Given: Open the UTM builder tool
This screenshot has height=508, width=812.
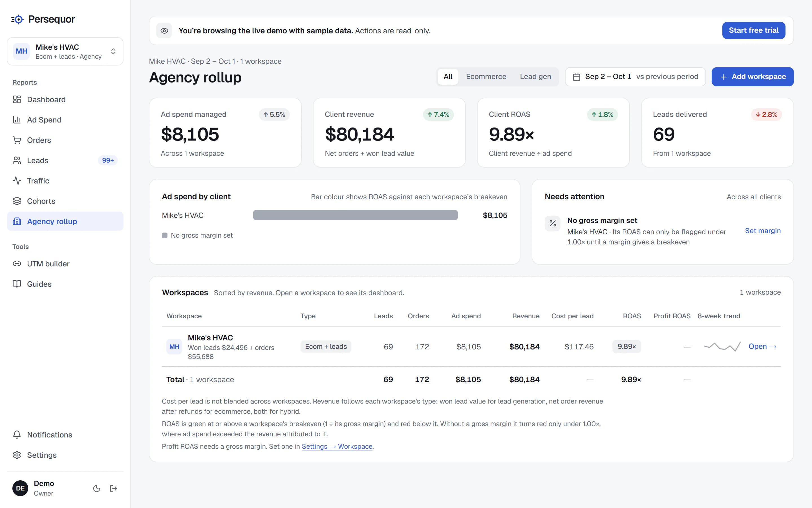Looking at the screenshot, I should click(x=65, y=264).
